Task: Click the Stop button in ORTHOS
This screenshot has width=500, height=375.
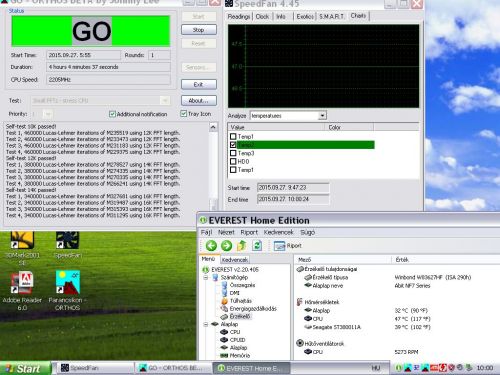Action: click(x=199, y=30)
